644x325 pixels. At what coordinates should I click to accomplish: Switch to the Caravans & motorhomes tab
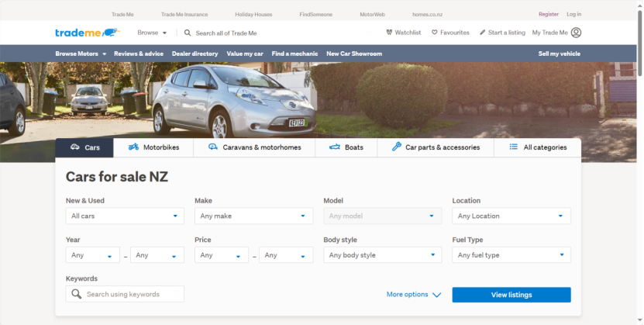253,147
